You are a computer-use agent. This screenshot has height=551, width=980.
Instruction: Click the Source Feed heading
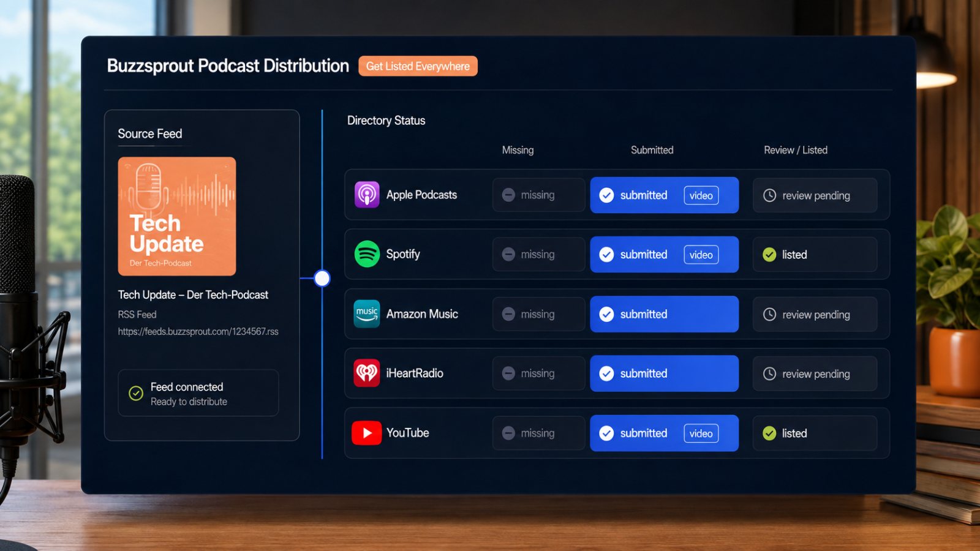(150, 133)
